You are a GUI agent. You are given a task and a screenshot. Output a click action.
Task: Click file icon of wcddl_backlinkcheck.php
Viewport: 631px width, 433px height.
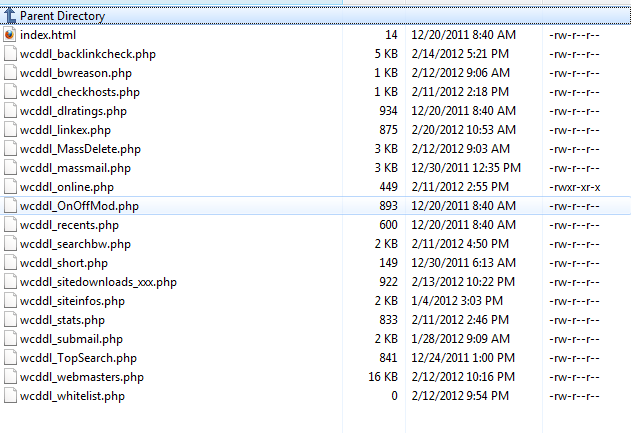pyautogui.click(x=10, y=54)
